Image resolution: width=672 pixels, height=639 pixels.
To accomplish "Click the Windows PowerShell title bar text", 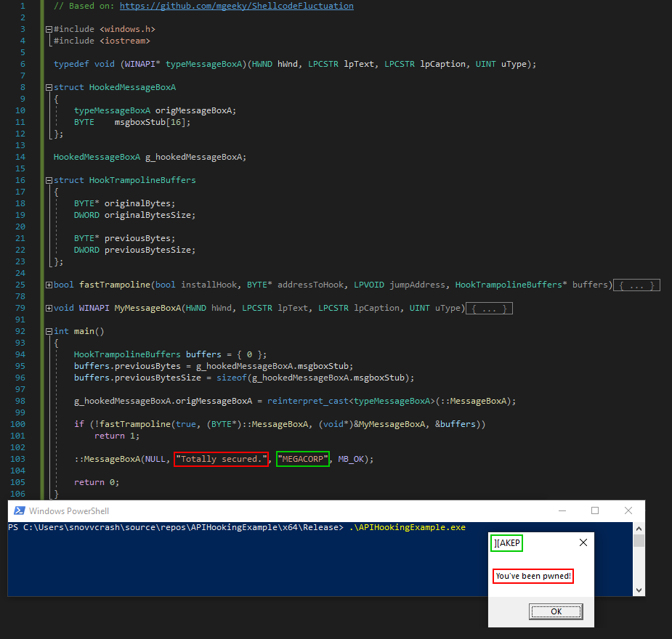I will pyautogui.click(x=69, y=511).
